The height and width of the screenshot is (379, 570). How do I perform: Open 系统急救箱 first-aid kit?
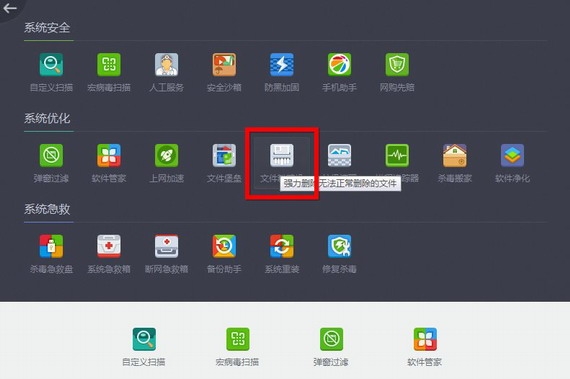pos(109,246)
